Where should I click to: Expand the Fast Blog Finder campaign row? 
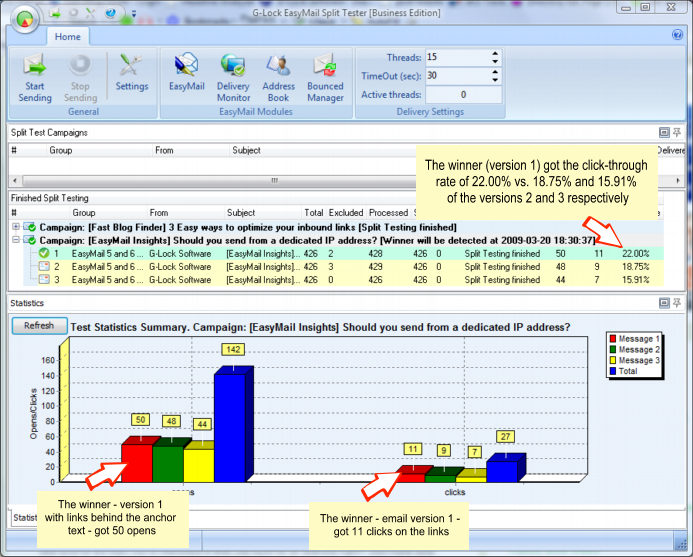tap(16, 227)
